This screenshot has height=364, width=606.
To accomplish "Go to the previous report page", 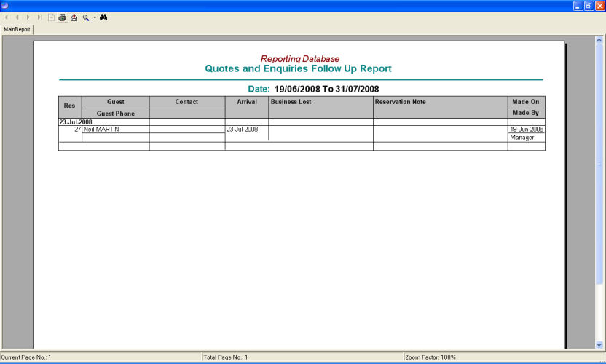I will 17,17.
